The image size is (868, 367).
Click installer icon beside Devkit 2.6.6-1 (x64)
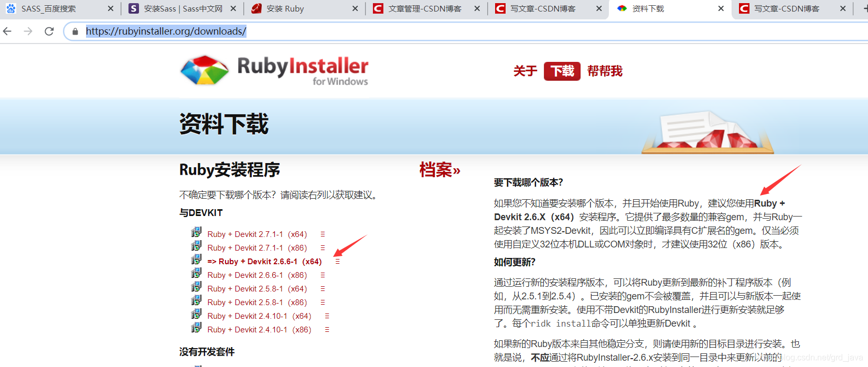click(x=196, y=260)
